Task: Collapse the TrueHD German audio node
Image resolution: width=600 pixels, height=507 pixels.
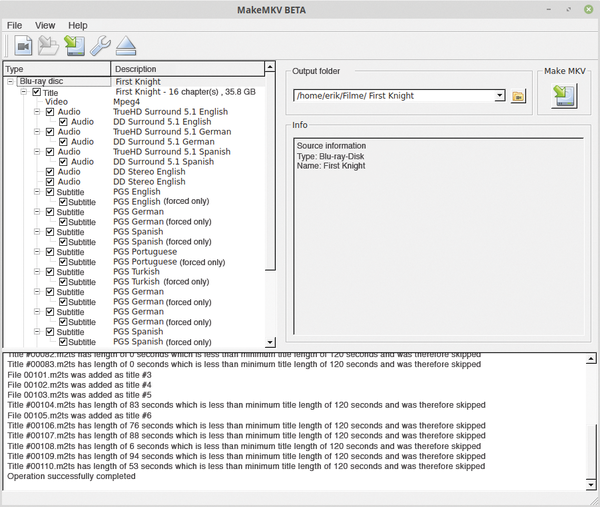Action: pyautogui.click(x=37, y=132)
